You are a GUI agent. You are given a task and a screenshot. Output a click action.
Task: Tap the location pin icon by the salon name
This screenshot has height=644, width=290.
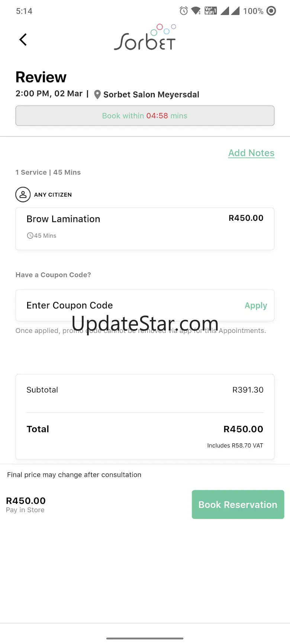tap(97, 94)
